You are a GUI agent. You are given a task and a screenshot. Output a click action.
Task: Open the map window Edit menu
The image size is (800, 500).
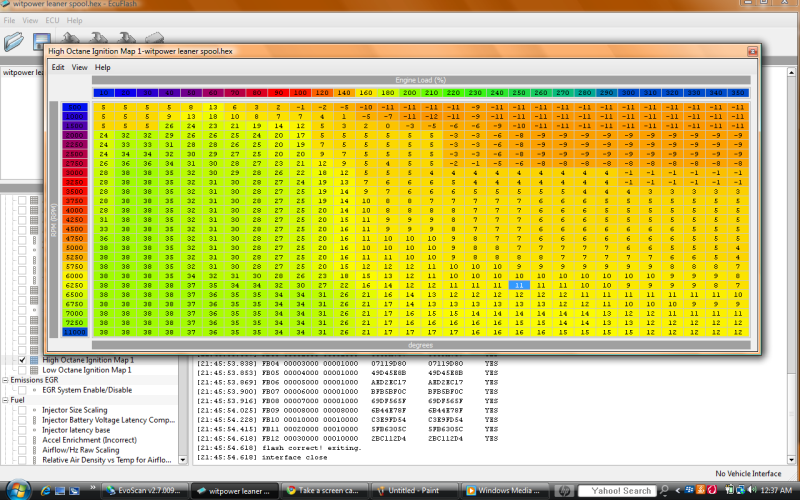[58, 67]
